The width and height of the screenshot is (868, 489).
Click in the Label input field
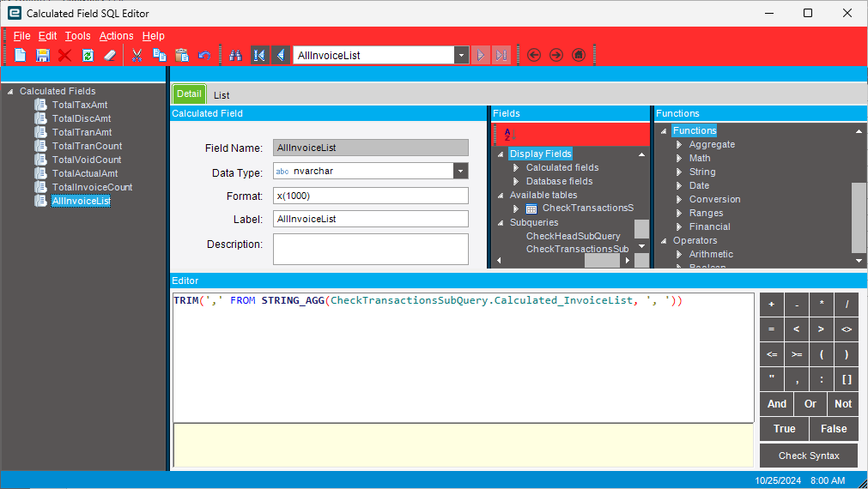coord(370,219)
